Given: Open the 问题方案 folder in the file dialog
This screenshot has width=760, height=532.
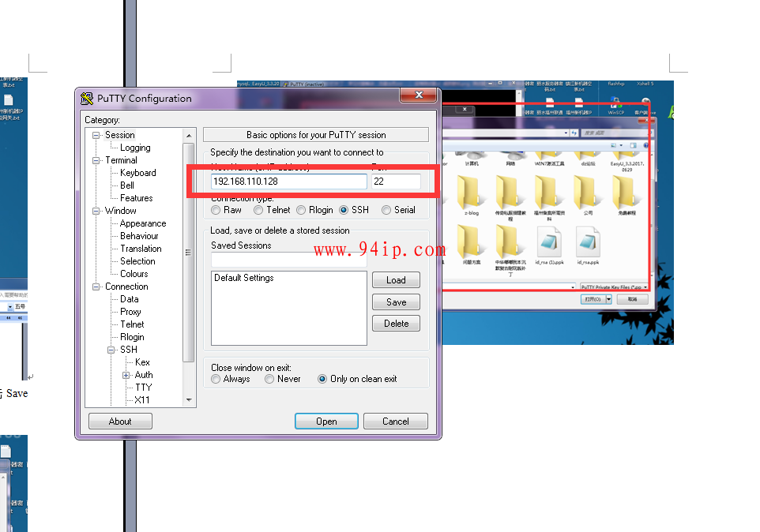Looking at the screenshot, I should (x=471, y=246).
